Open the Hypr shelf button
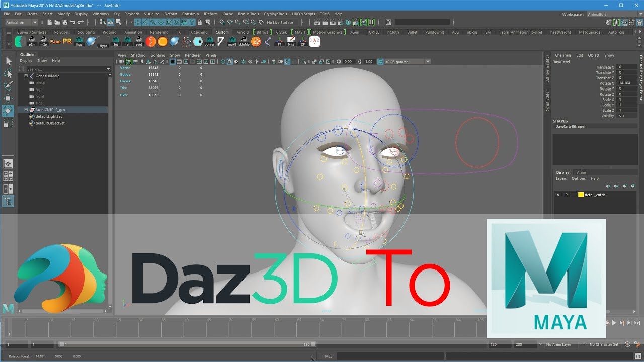This screenshot has width=644, height=362. [103, 42]
